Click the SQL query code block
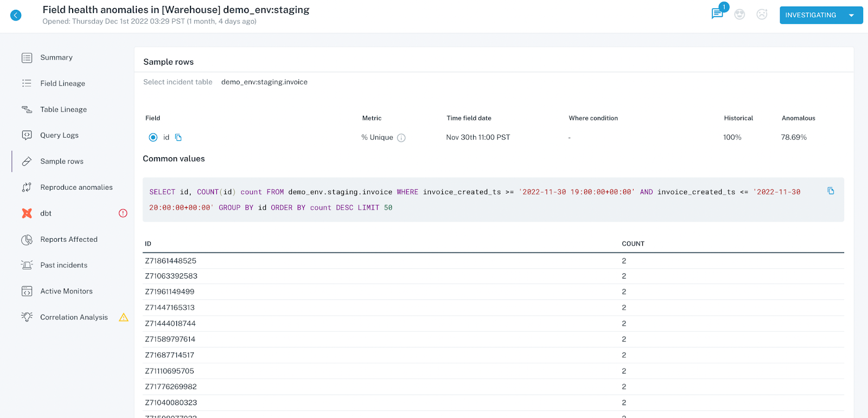The width and height of the screenshot is (868, 418). point(493,200)
